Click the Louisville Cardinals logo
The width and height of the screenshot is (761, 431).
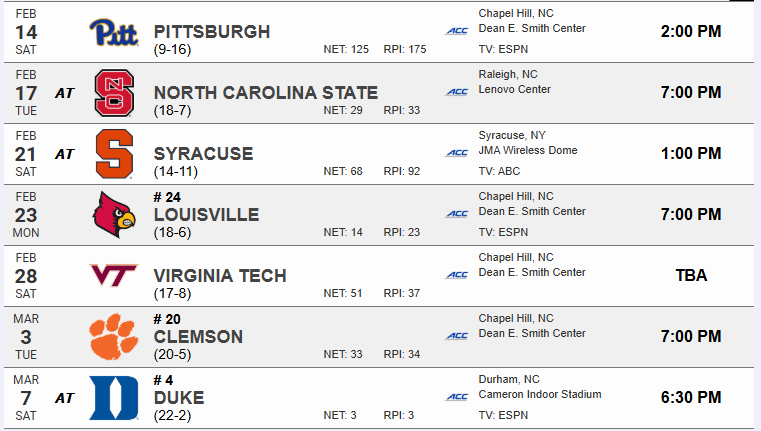[x=115, y=215]
